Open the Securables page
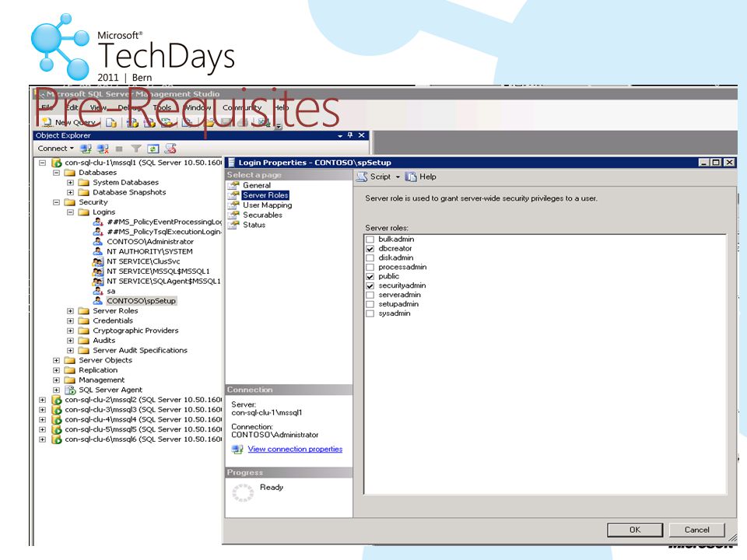The image size is (747, 560). click(x=262, y=215)
